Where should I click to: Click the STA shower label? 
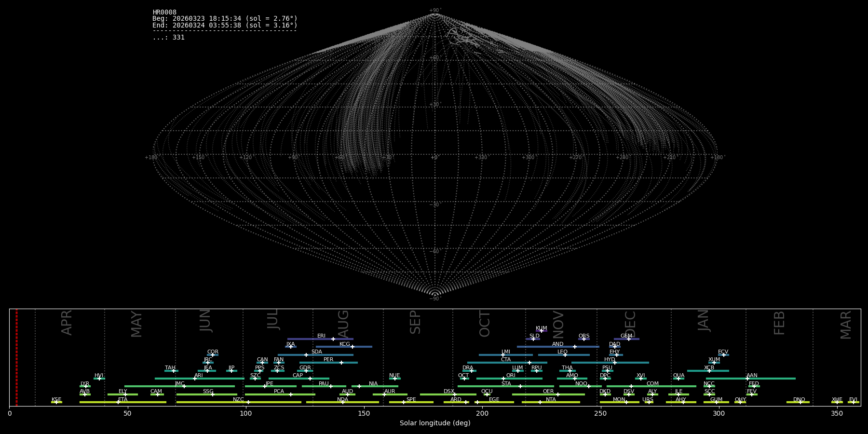(506, 384)
